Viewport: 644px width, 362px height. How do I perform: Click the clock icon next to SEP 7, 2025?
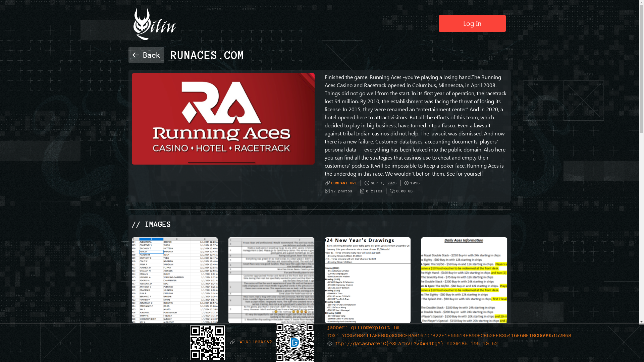click(x=367, y=183)
